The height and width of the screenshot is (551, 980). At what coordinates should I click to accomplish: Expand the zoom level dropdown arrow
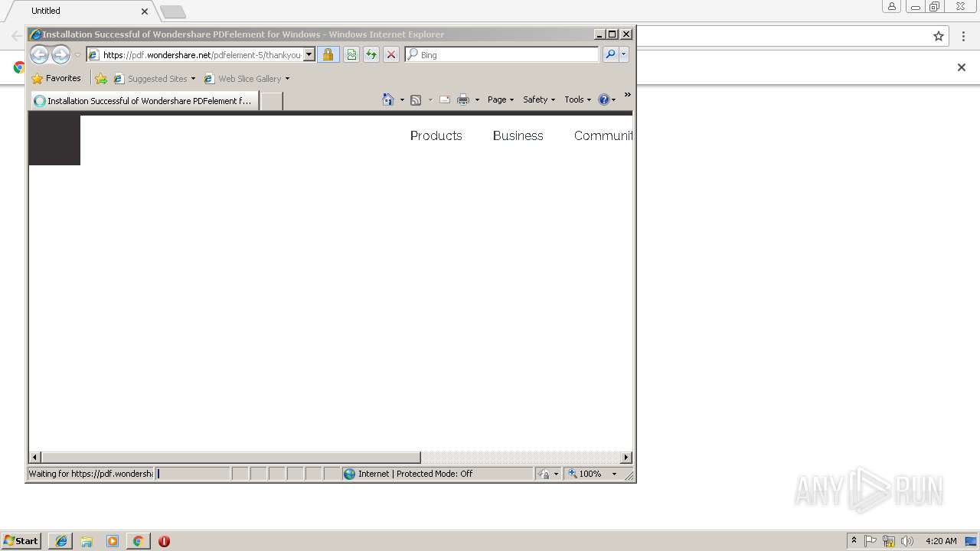tap(614, 474)
